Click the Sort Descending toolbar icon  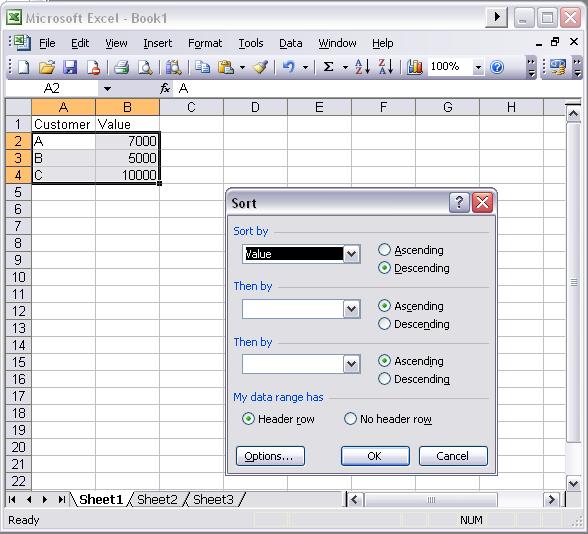coord(386,67)
